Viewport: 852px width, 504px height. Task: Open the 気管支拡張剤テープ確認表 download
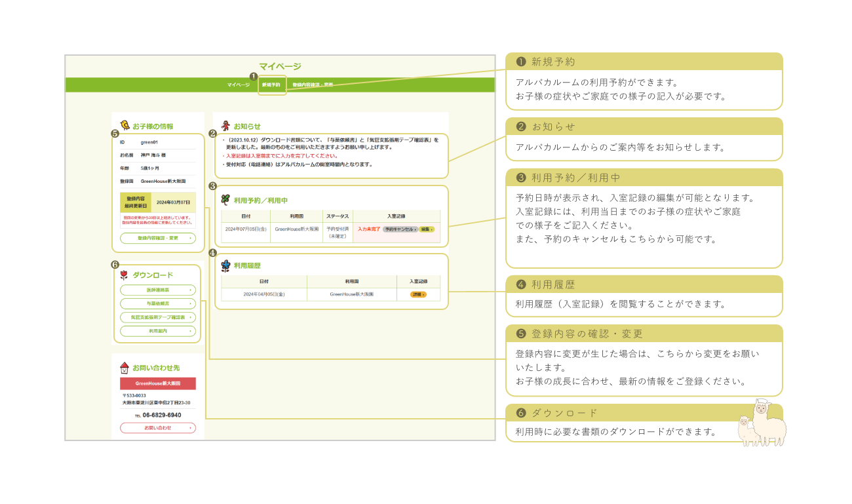tap(158, 318)
